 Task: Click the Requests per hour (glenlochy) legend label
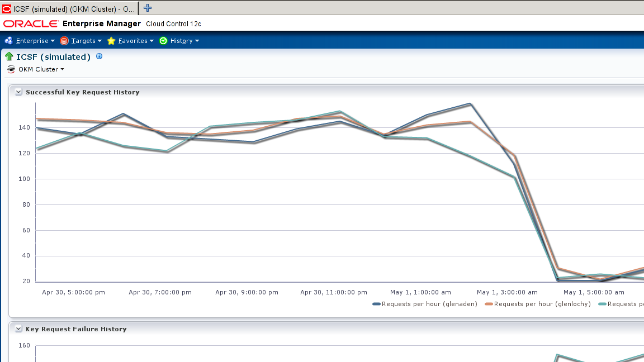542,304
